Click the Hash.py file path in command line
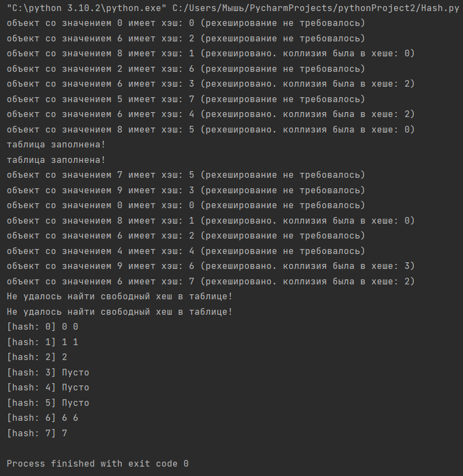This screenshot has height=476, width=463. (x=315, y=8)
